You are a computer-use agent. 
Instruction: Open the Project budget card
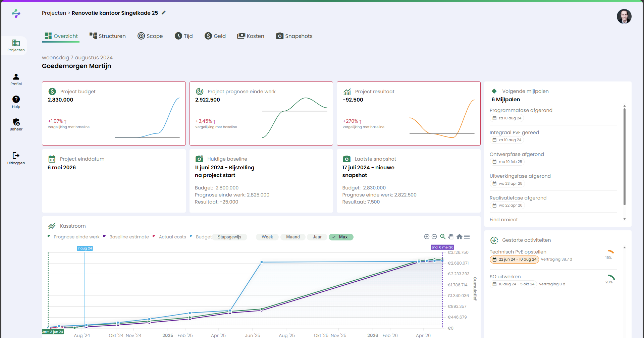click(114, 113)
